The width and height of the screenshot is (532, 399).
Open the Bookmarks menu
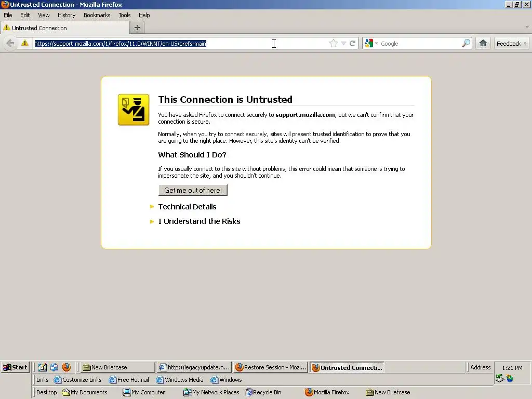click(x=97, y=15)
